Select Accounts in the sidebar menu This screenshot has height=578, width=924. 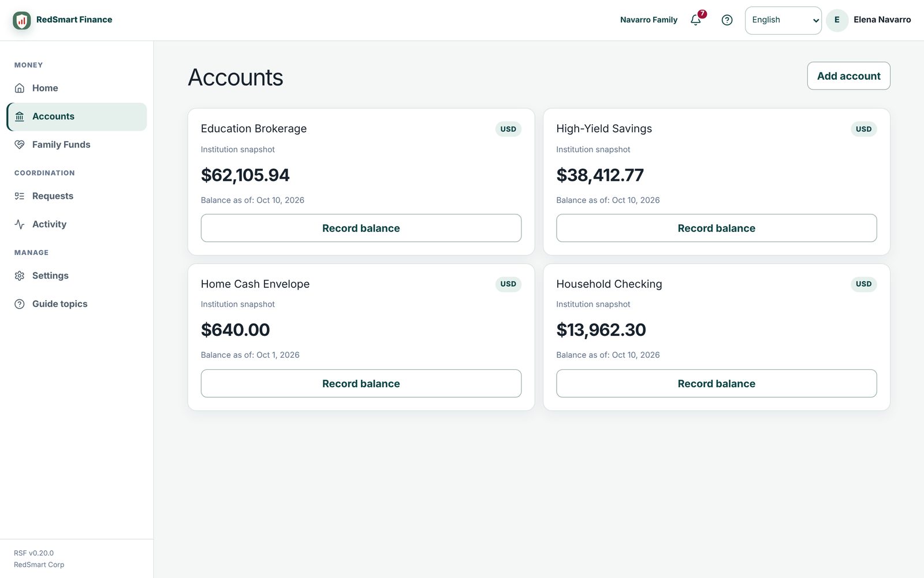77,116
